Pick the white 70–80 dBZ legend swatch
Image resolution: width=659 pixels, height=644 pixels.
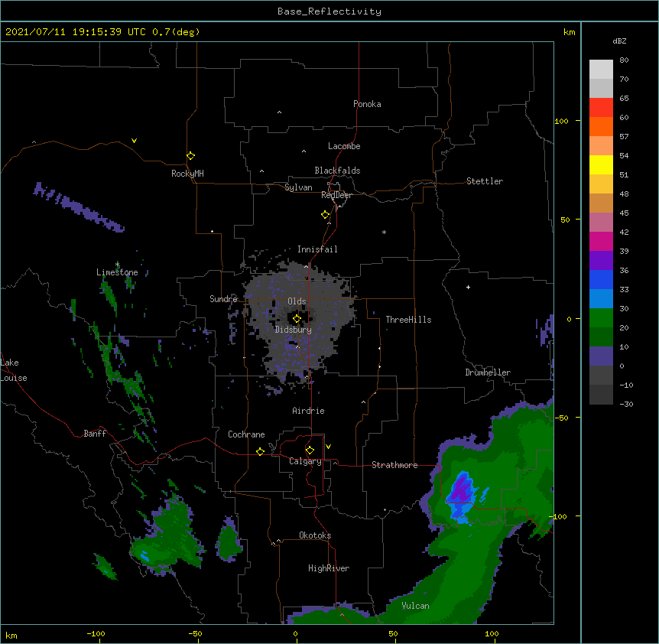point(601,70)
